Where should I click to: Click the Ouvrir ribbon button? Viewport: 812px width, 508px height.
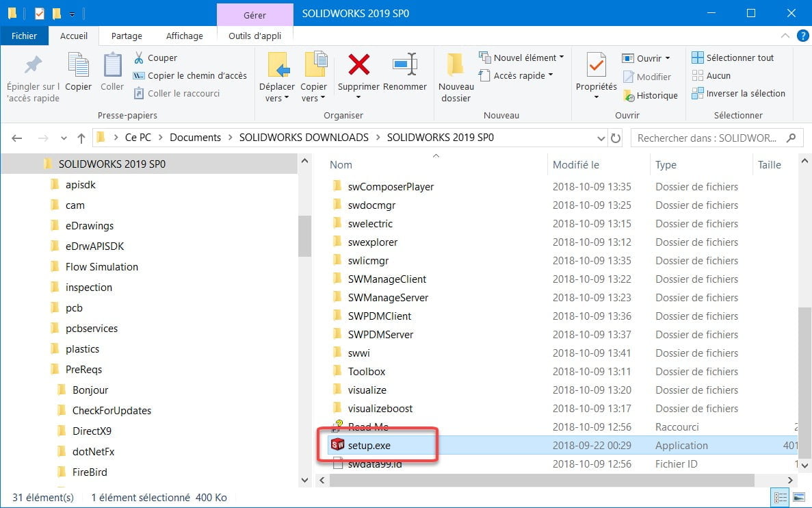pos(646,58)
